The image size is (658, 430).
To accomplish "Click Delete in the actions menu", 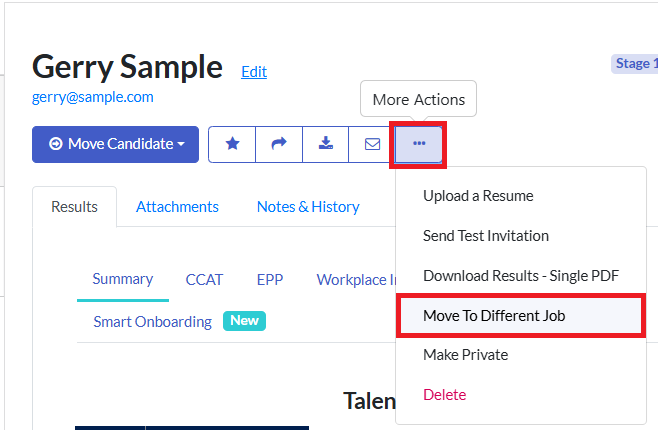I will tap(444, 395).
